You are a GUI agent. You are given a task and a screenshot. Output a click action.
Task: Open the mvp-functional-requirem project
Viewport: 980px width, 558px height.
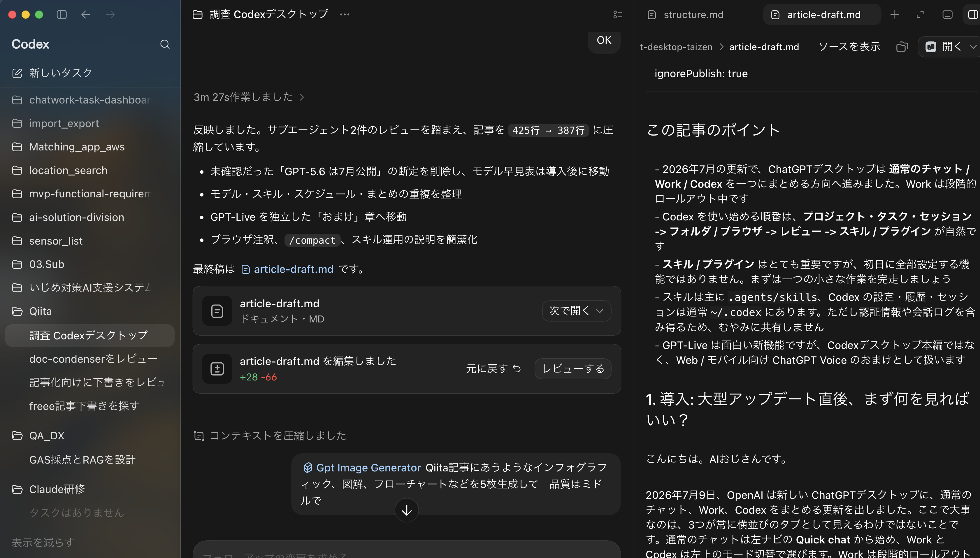coord(90,194)
